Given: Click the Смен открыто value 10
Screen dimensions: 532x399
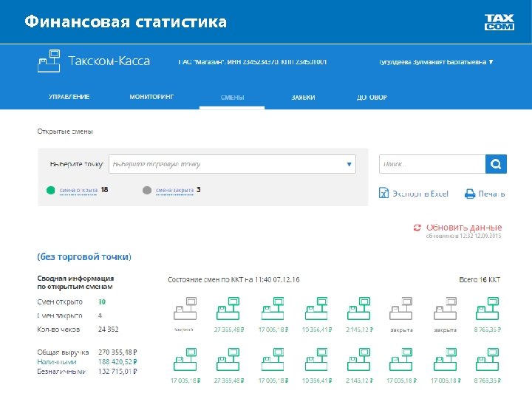Looking at the screenshot, I should tap(102, 301).
